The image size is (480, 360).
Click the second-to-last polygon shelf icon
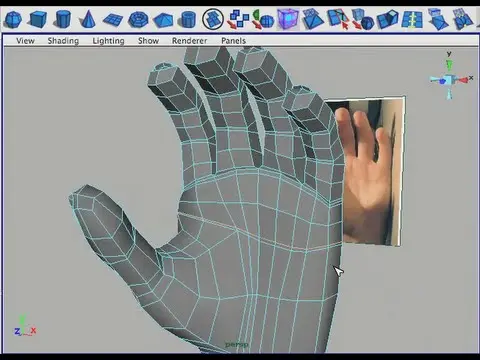point(438,19)
